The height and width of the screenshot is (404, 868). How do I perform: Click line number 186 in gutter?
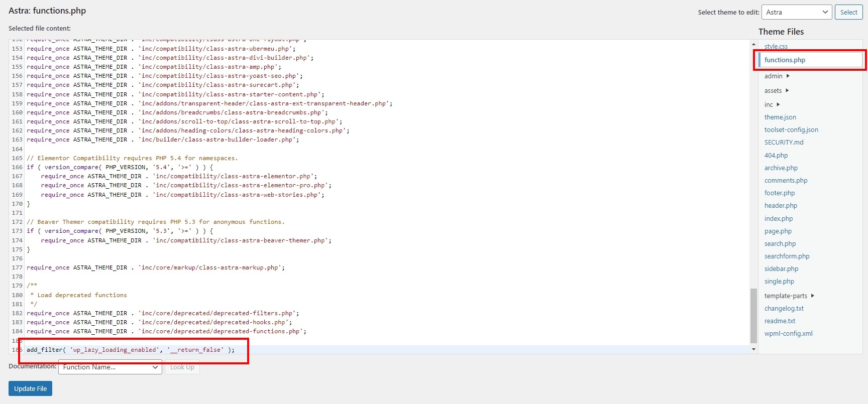tap(17, 350)
